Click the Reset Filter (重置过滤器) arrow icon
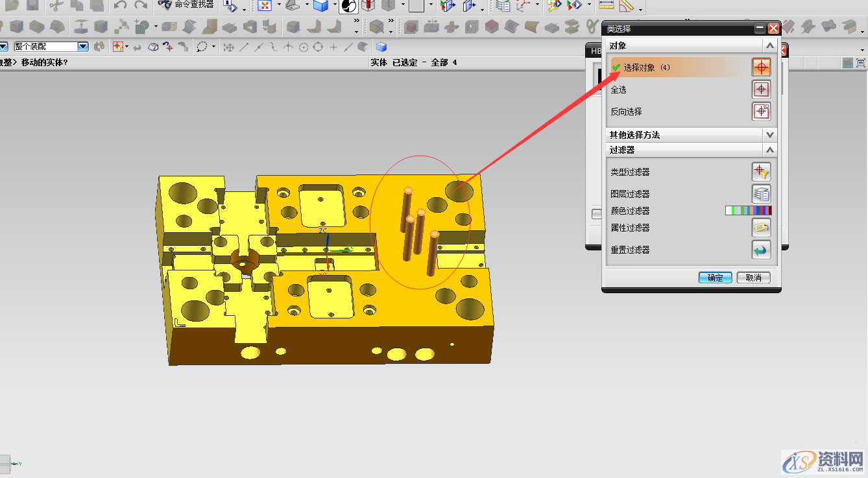This screenshot has height=478, width=868. pyautogui.click(x=761, y=250)
